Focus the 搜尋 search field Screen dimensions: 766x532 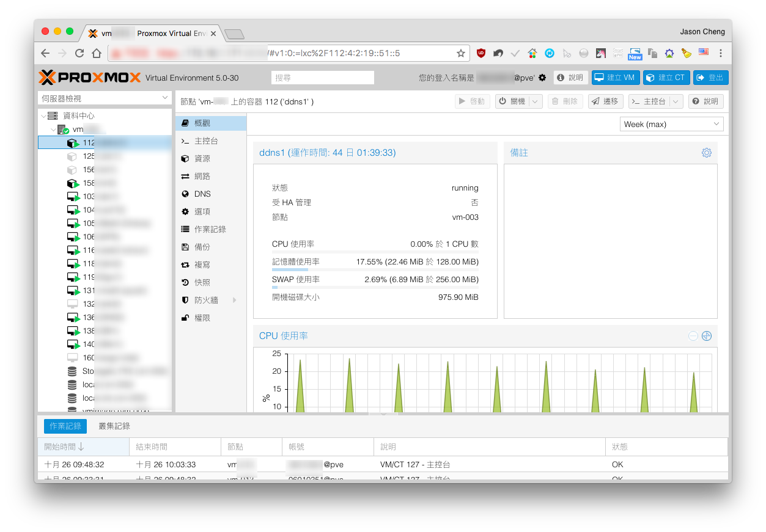(x=322, y=78)
